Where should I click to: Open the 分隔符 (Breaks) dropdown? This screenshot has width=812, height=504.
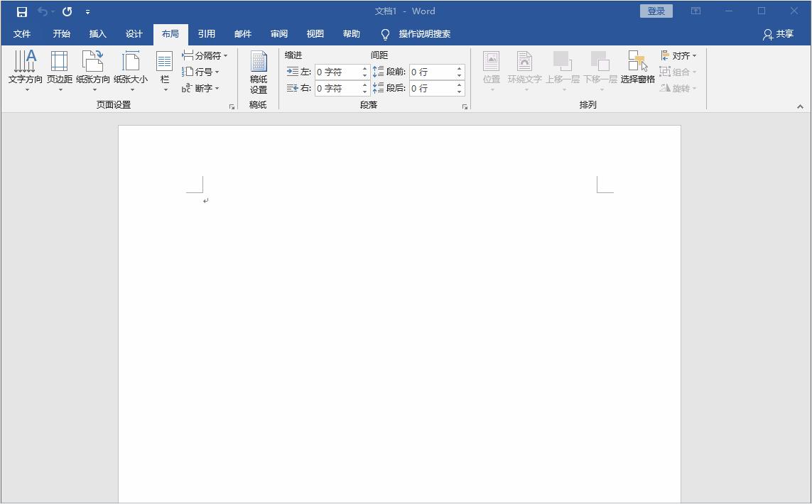[x=204, y=55]
